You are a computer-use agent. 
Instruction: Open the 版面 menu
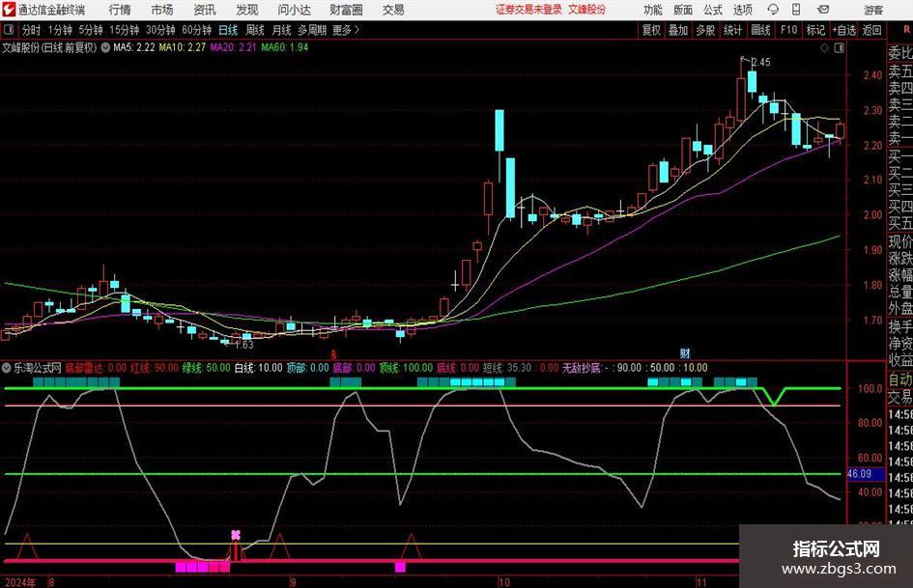click(x=683, y=10)
